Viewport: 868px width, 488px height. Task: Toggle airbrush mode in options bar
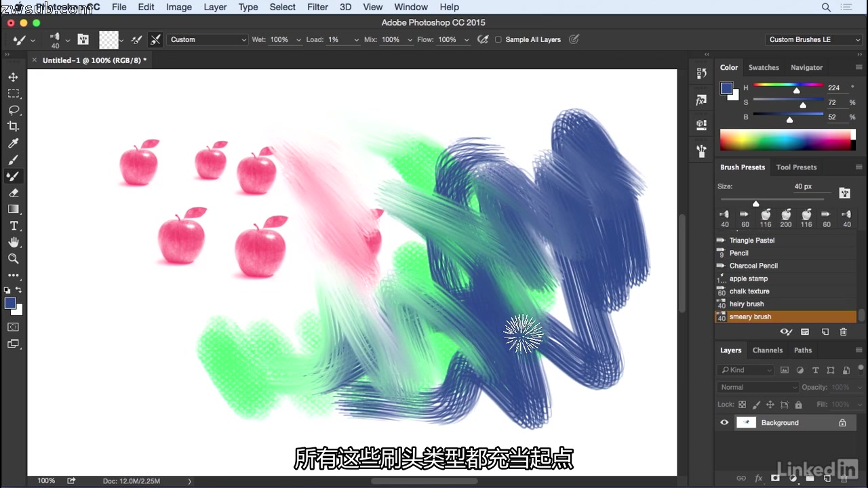tap(483, 39)
